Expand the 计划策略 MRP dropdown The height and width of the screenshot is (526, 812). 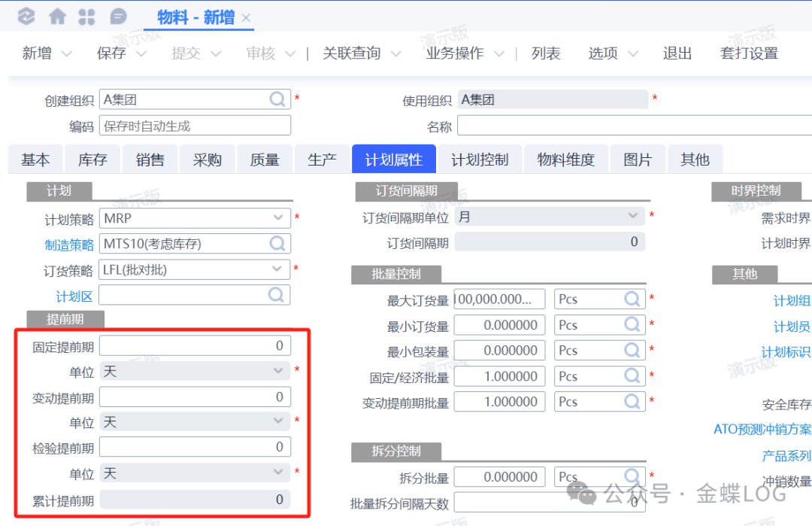click(278, 218)
